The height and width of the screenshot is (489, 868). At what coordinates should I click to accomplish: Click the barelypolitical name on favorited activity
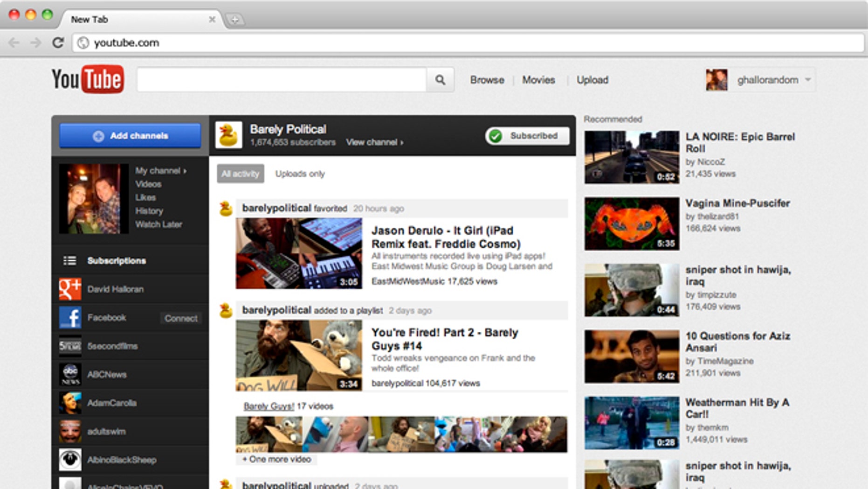[x=276, y=208]
